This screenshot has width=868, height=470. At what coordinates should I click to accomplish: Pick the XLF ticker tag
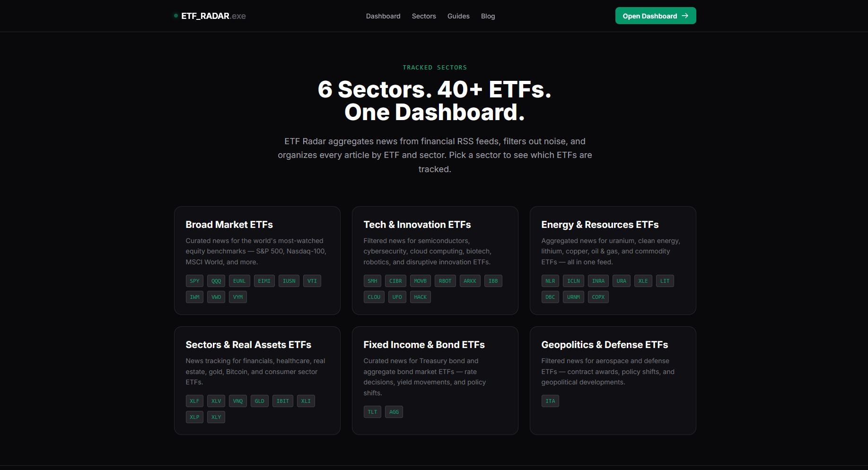tap(194, 401)
